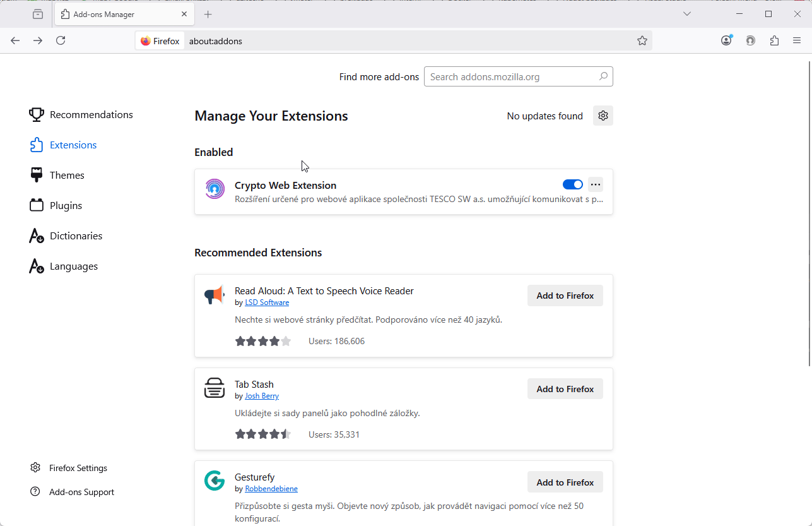
Task: Click the Read Aloud extension title
Action: tap(324, 291)
